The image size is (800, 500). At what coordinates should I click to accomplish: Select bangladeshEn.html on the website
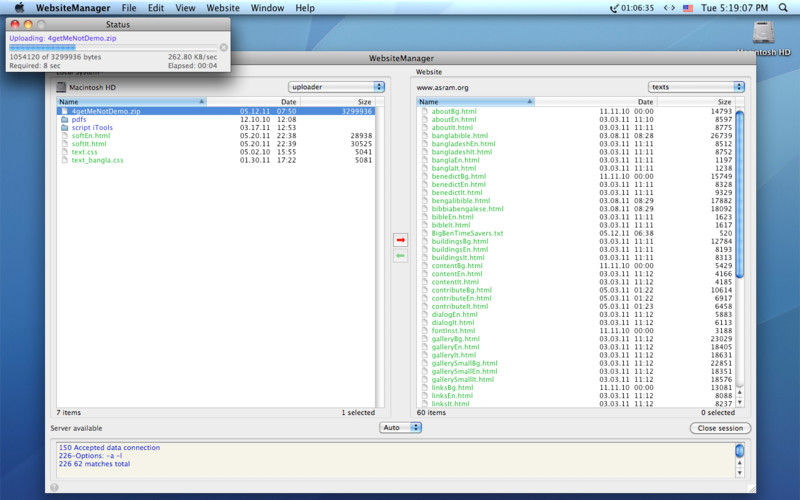(x=576, y=144)
